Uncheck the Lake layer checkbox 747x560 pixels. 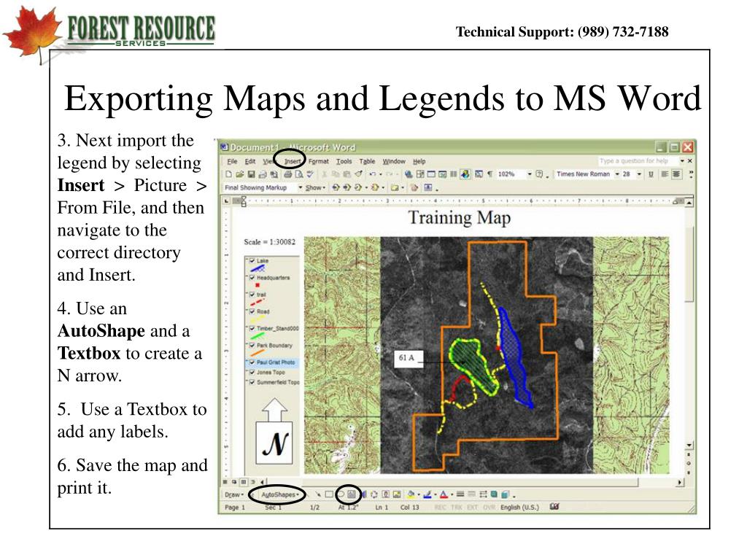click(x=252, y=260)
